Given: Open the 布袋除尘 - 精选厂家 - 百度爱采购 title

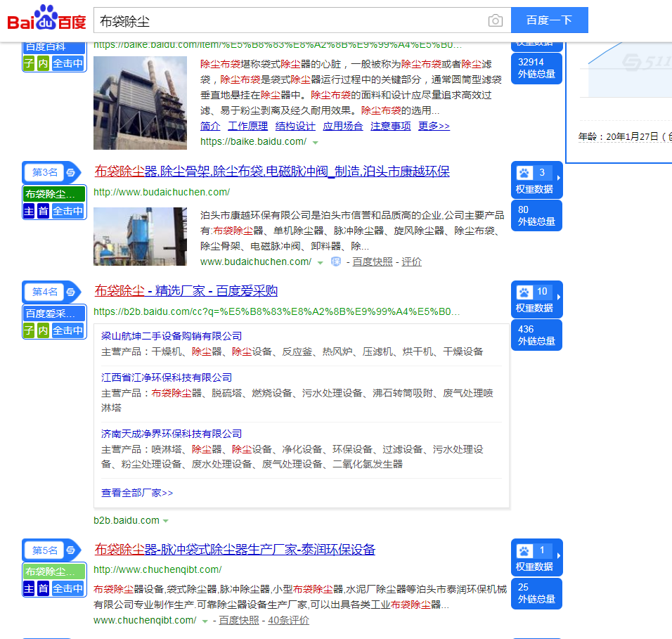Looking at the screenshot, I should pyautogui.click(x=186, y=291).
